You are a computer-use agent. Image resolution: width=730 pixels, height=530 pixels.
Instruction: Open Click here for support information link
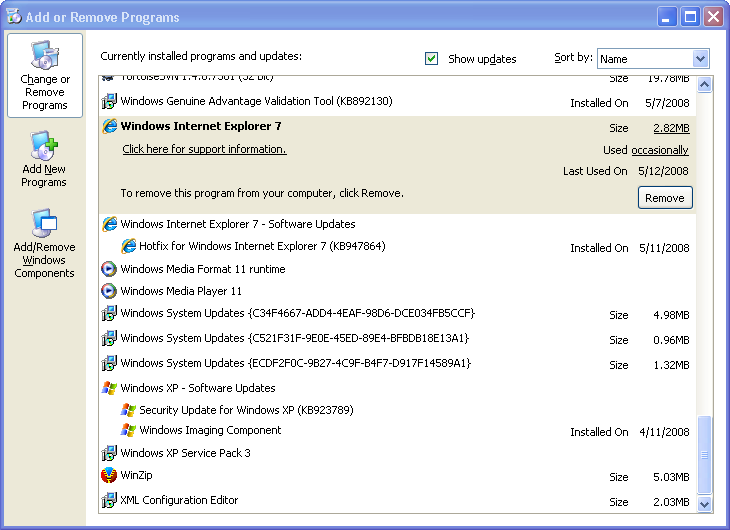tap(204, 149)
